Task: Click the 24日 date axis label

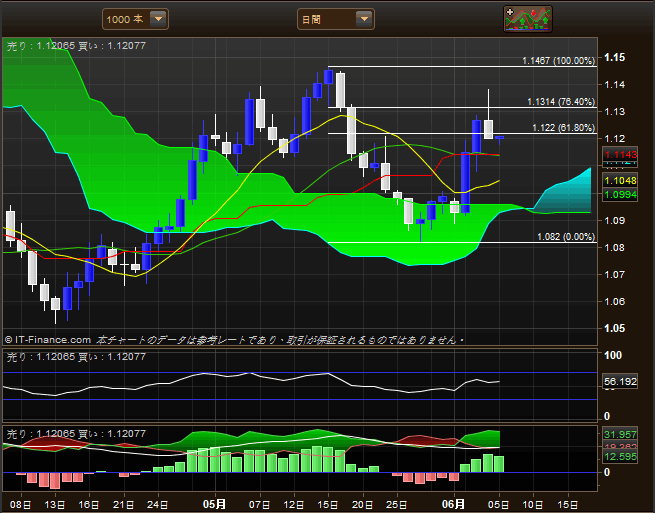Action: 157,505
